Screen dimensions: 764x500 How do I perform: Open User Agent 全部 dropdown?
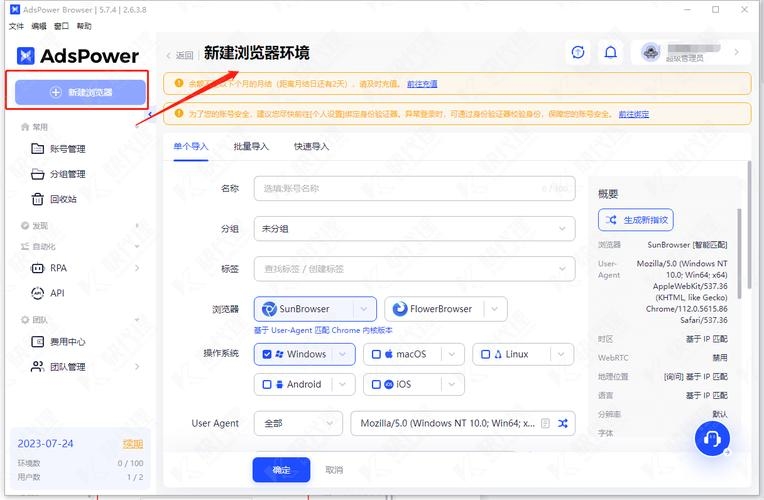298,423
